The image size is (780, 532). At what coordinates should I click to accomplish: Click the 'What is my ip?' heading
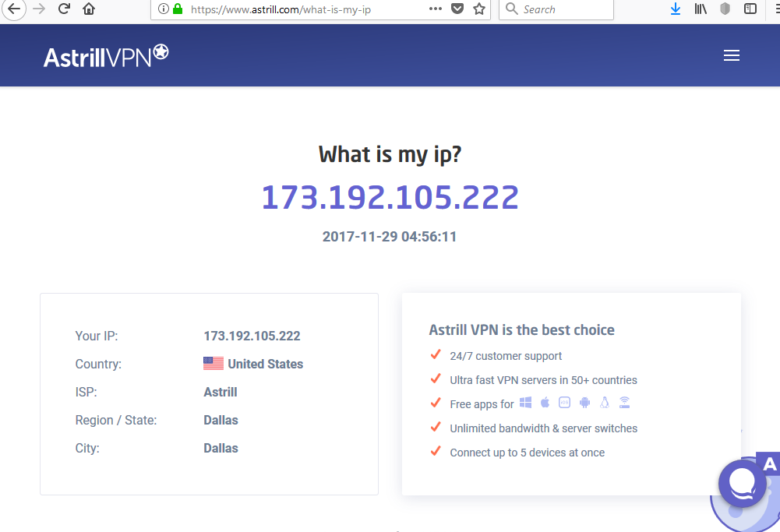[390, 155]
